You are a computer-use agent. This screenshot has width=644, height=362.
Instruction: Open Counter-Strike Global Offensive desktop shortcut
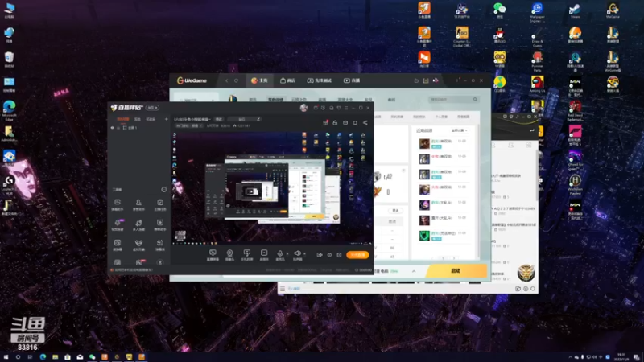461,37
